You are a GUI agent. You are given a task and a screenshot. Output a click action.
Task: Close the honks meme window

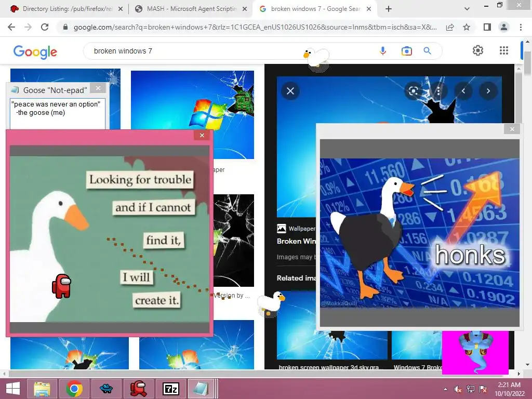coord(512,129)
